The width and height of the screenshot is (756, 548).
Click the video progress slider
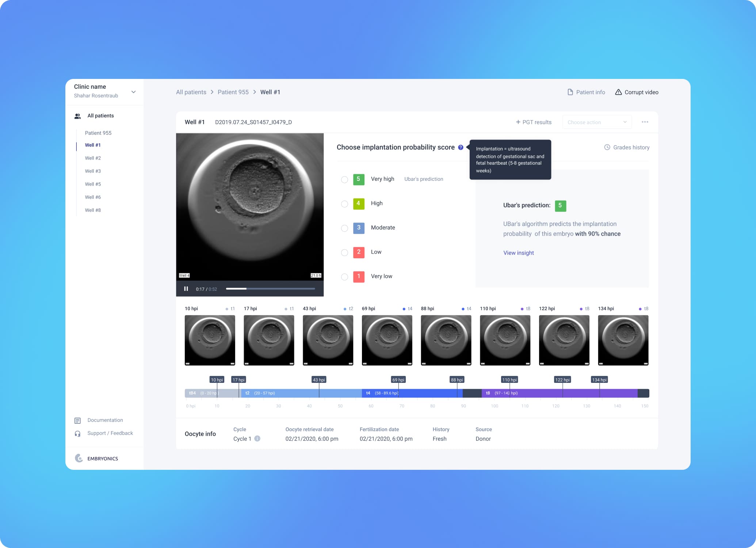(x=270, y=289)
